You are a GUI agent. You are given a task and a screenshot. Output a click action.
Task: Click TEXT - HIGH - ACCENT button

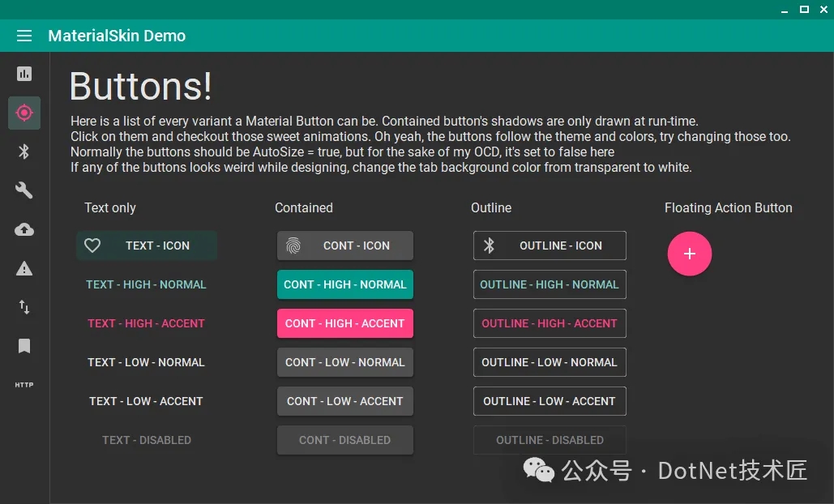[x=146, y=323]
